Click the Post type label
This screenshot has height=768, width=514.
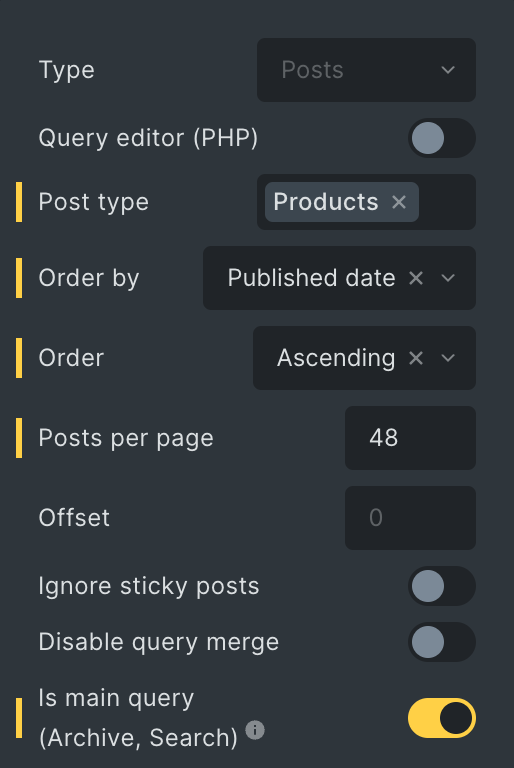point(94,202)
